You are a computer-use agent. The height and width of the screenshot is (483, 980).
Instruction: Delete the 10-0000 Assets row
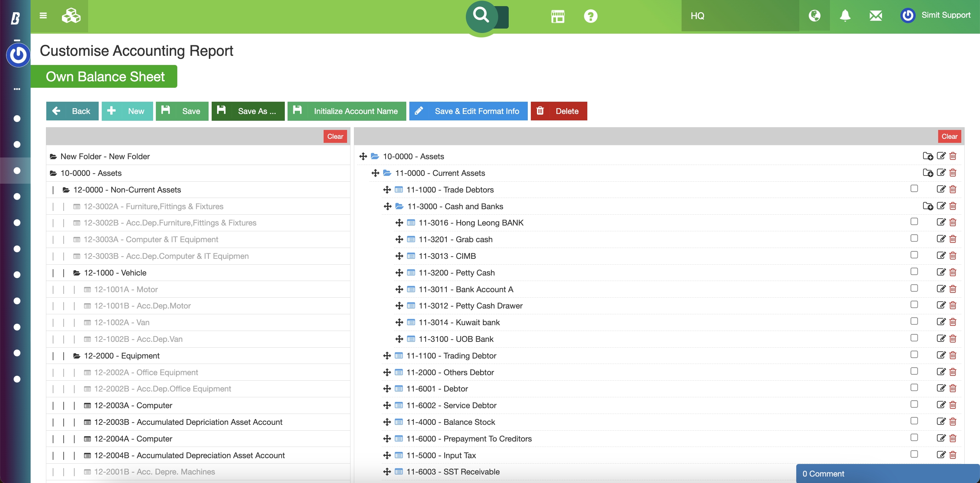pyautogui.click(x=953, y=156)
